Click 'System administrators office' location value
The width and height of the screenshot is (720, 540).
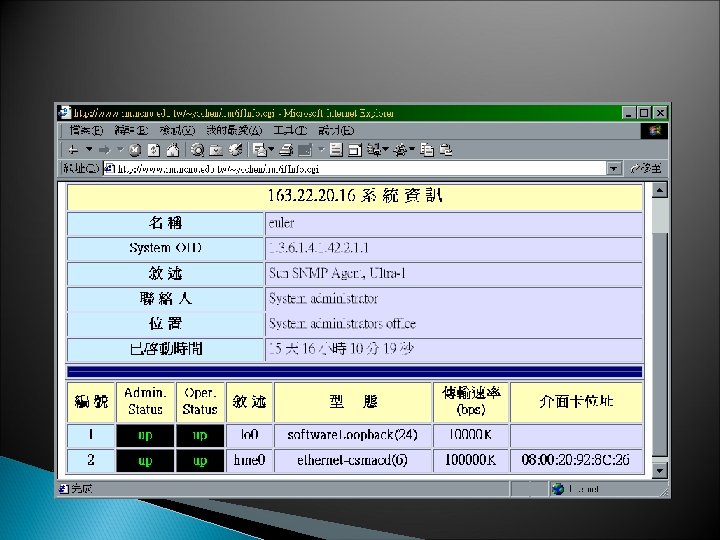click(342, 324)
